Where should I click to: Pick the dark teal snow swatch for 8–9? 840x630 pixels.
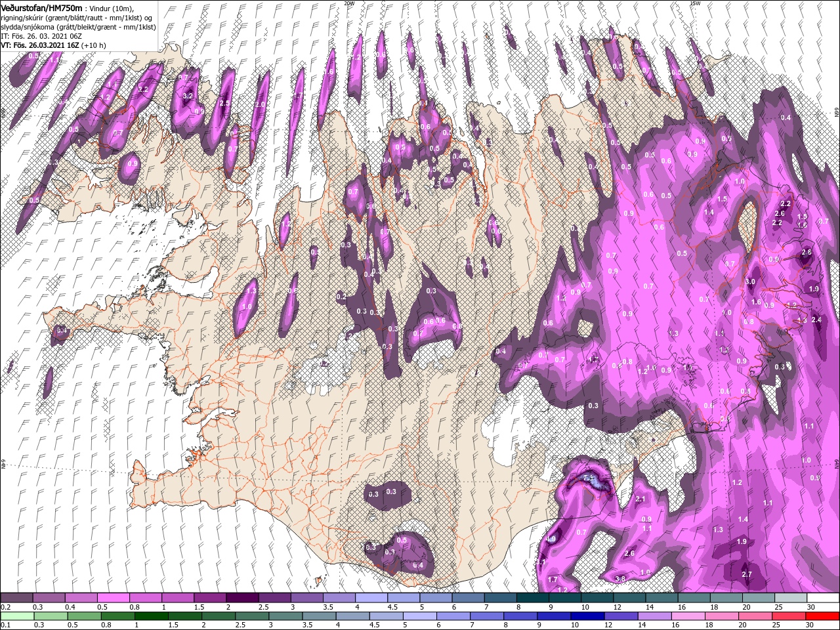click(533, 598)
